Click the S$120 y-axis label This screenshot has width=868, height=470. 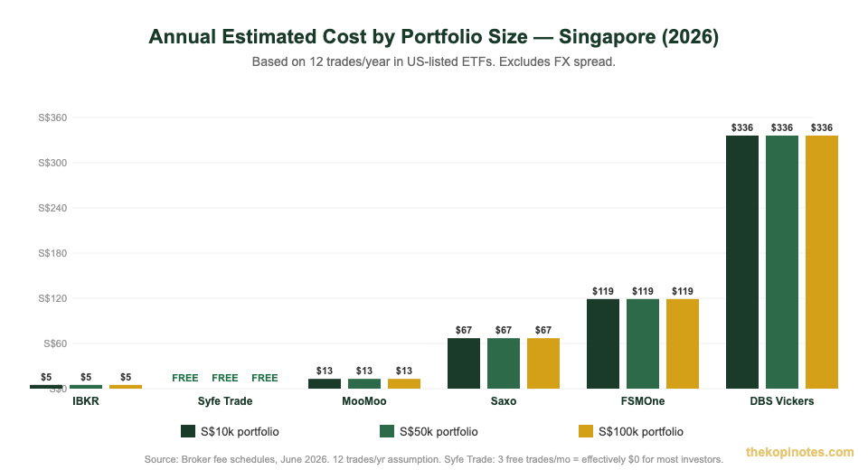coord(52,299)
